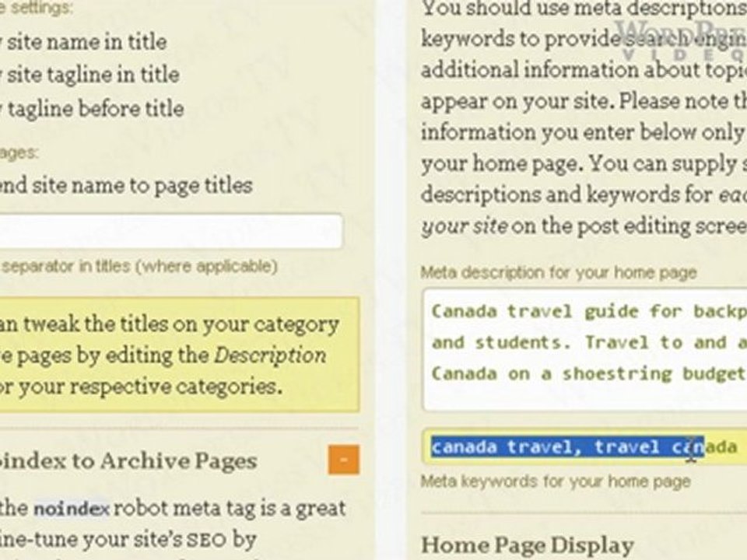Click the meta keywords field containing canada travel
The image size is (747, 560).
click(584, 447)
